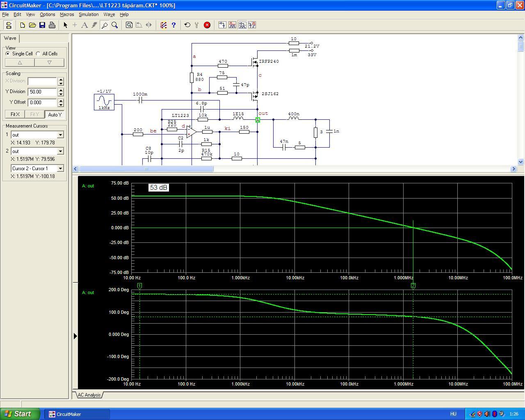Select the All Cells radio button
The width and height of the screenshot is (525, 420).
(x=38, y=54)
